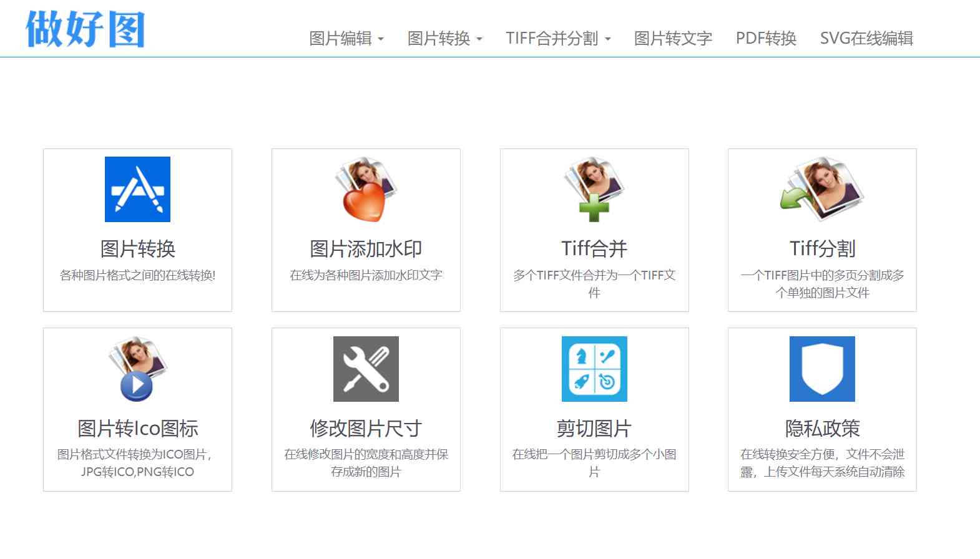Image resolution: width=980 pixels, height=559 pixels.
Task: Click description 一个TIFF图片中的多页分割成多个单独的图片文件
Action: click(822, 284)
